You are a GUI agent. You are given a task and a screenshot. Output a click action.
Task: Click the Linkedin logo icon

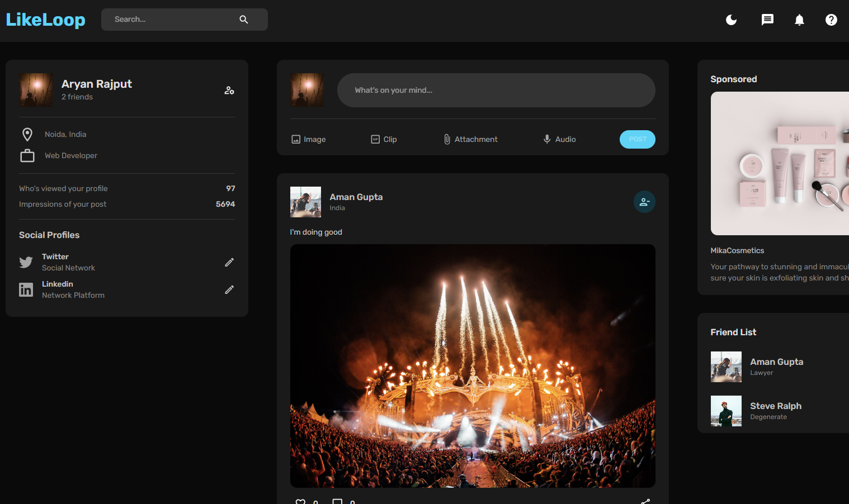pos(26,289)
